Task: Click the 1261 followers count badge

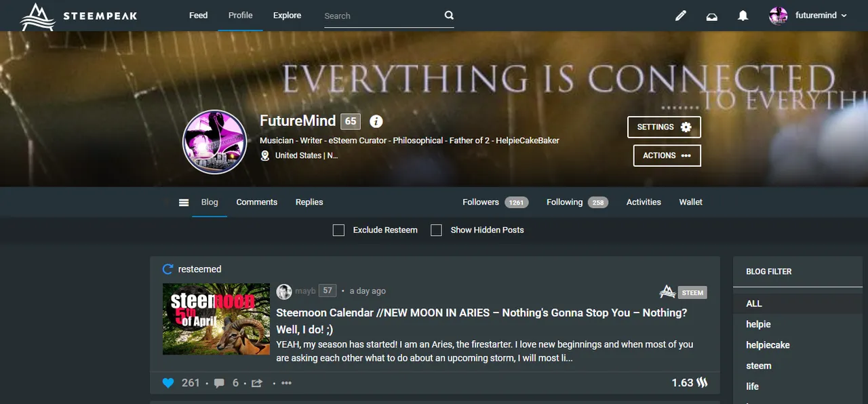Action: tap(516, 203)
